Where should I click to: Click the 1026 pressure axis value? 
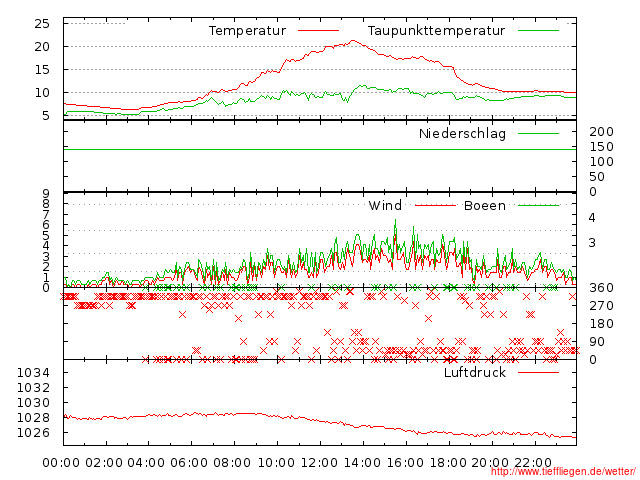(x=33, y=433)
